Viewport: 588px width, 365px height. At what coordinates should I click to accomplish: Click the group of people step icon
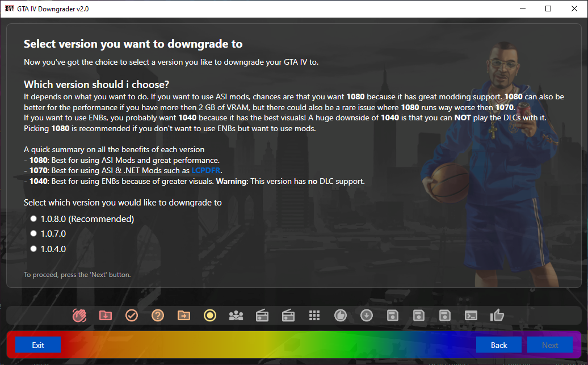tap(236, 316)
